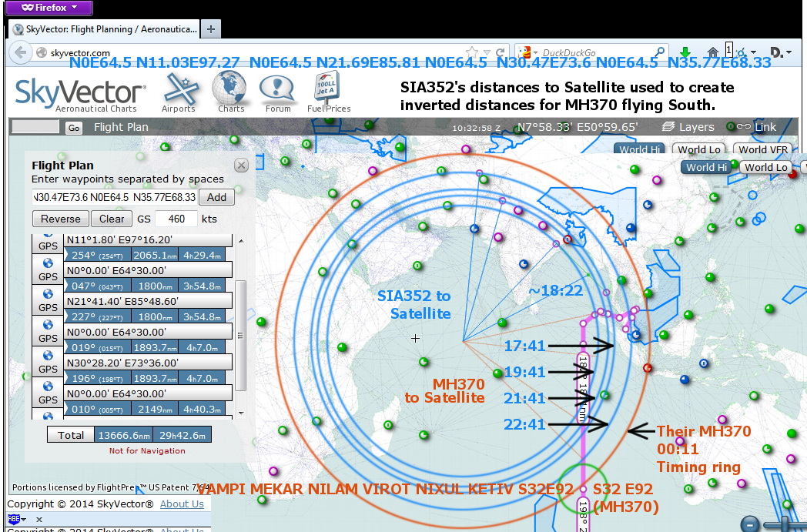This screenshot has height=532, width=807.
Task: Click the Reverse route button
Action: [61, 219]
